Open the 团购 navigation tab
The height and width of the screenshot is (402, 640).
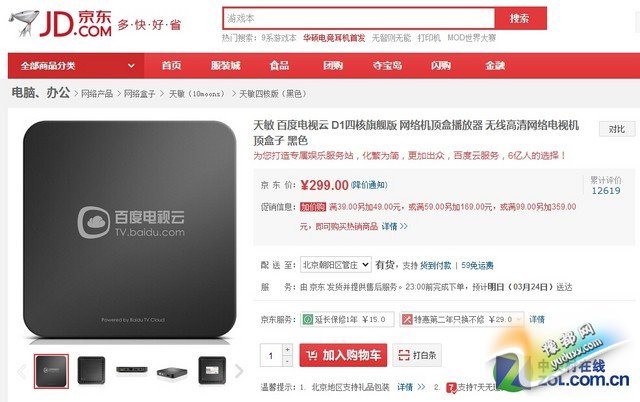(333, 66)
